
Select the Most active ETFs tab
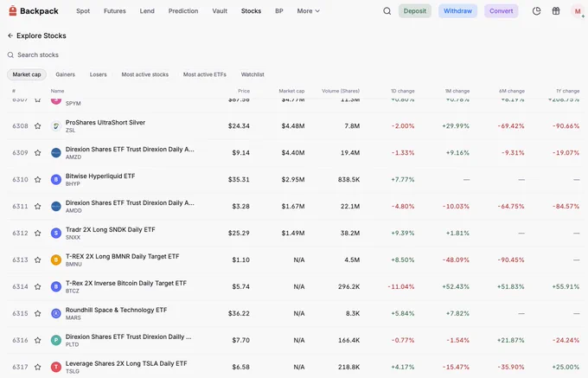205,74
